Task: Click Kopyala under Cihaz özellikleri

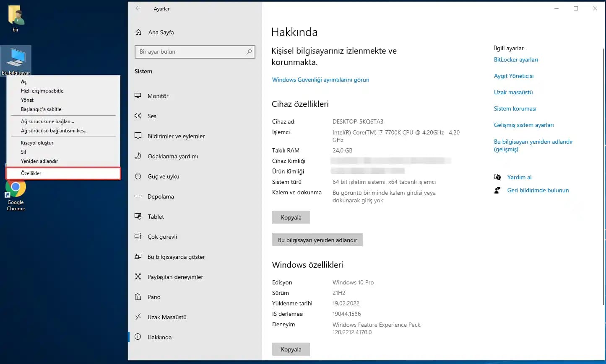Action: click(291, 217)
